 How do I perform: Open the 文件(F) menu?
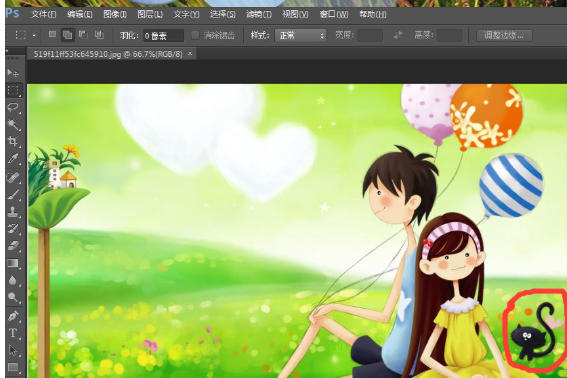[43, 14]
